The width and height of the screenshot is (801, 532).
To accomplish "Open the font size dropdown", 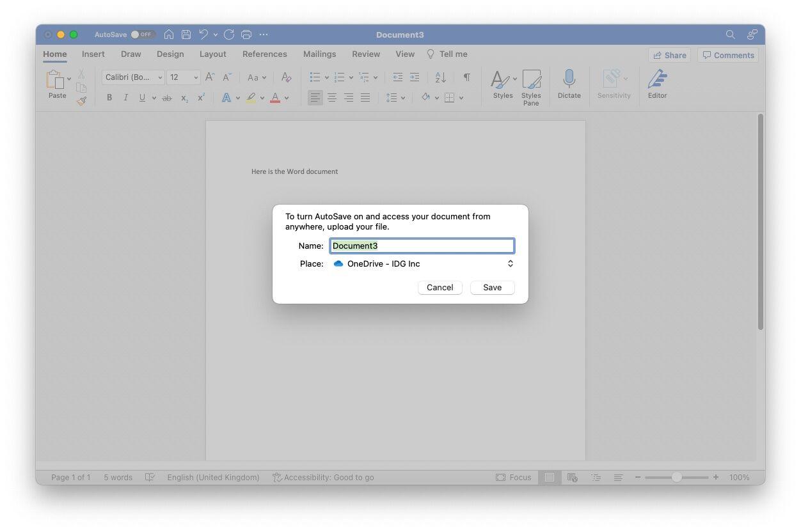I will click(x=196, y=77).
